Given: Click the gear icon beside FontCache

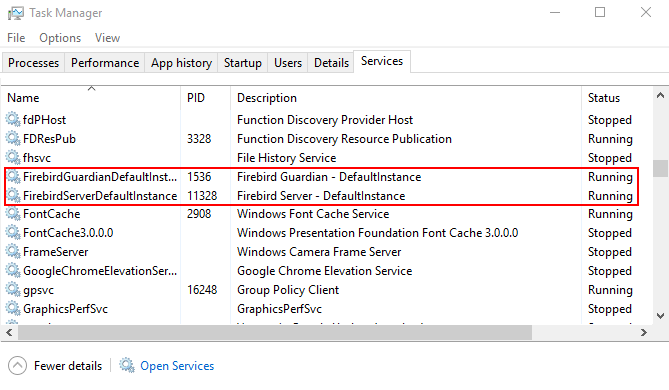Looking at the screenshot, I should [x=13, y=214].
